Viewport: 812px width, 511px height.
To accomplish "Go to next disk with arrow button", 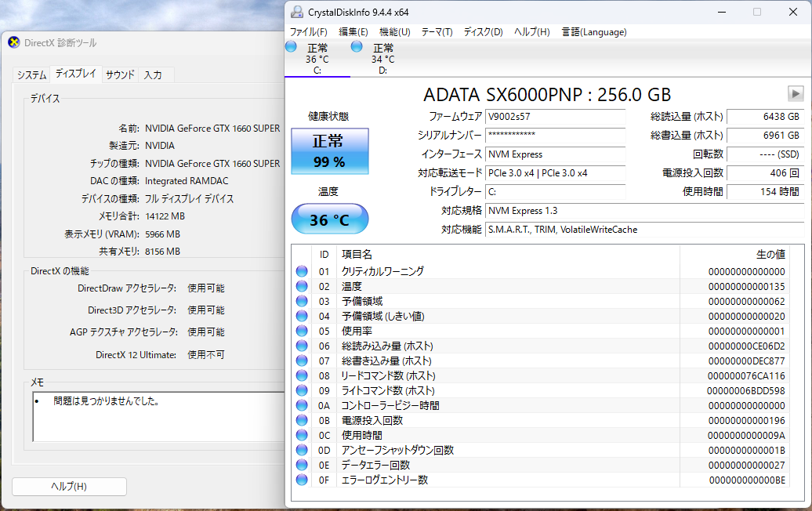I will coord(796,94).
